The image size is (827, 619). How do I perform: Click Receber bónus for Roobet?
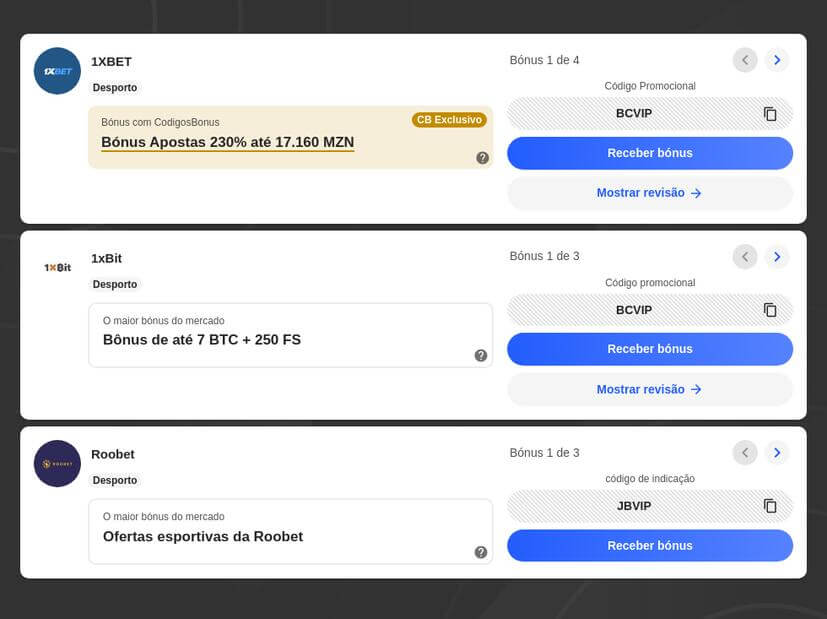[x=649, y=546]
